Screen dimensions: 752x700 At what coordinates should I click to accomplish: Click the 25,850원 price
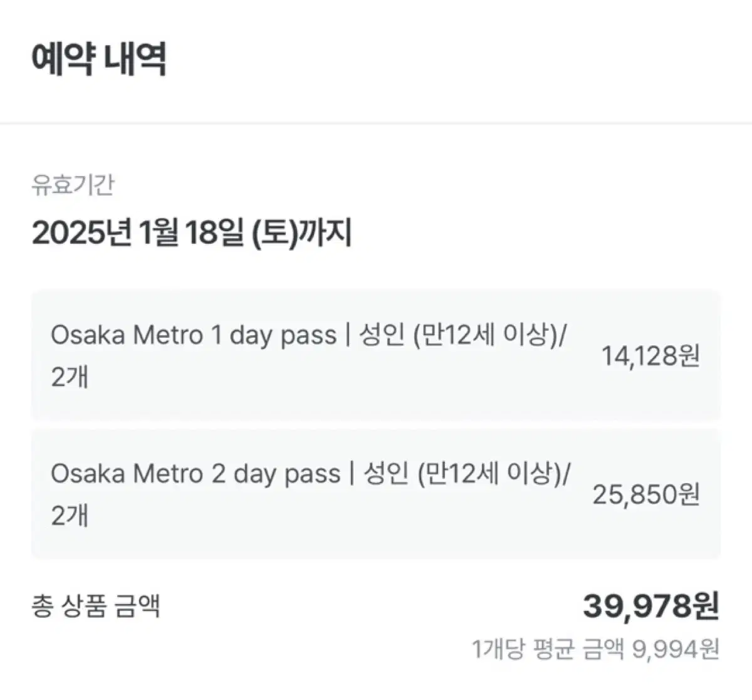click(646, 494)
